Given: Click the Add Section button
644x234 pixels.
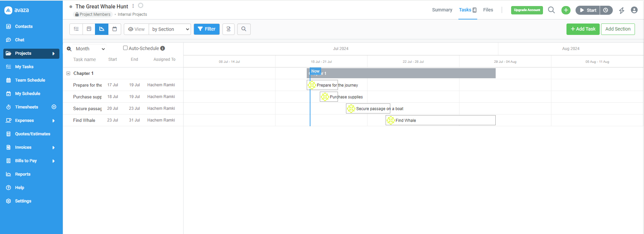Looking at the screenshot, I should 617,29.
